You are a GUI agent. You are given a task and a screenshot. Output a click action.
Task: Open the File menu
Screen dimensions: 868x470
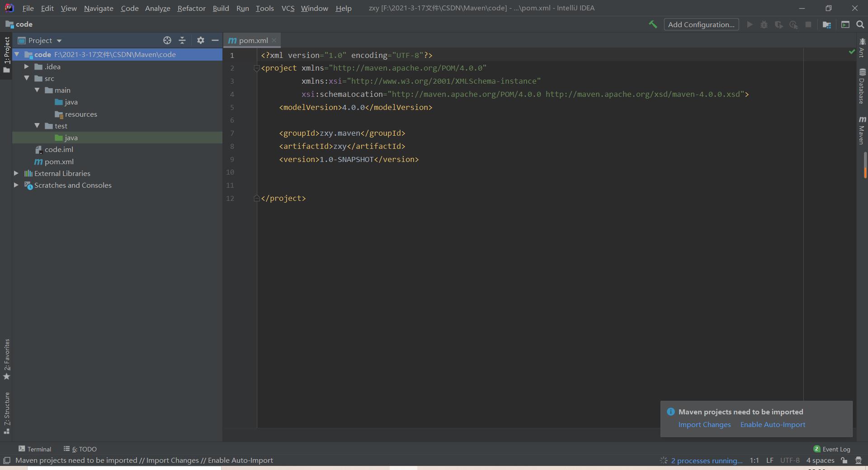pyautogui.click(x=28, y=8)
